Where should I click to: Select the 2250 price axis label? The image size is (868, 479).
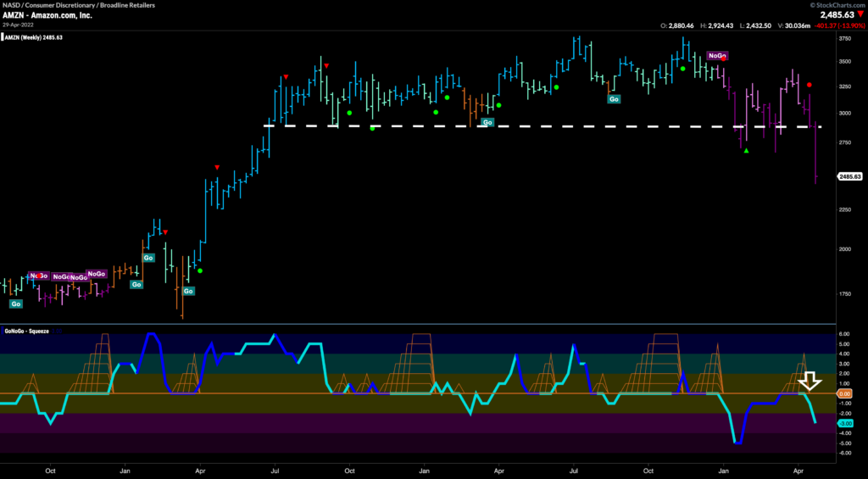pyautogui.click(x=845, y=209)
